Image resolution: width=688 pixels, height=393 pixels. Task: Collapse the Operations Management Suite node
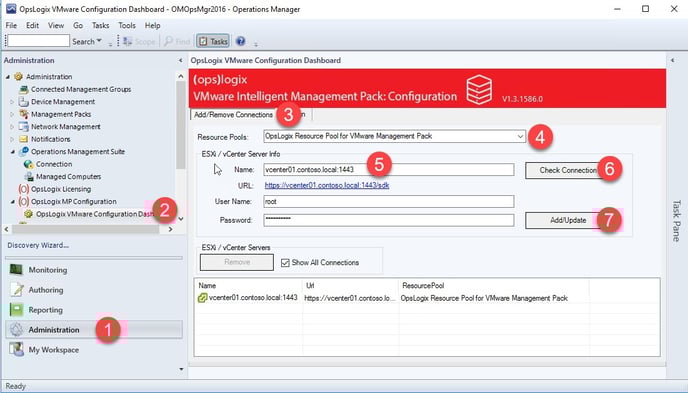(x=12, y=152)
